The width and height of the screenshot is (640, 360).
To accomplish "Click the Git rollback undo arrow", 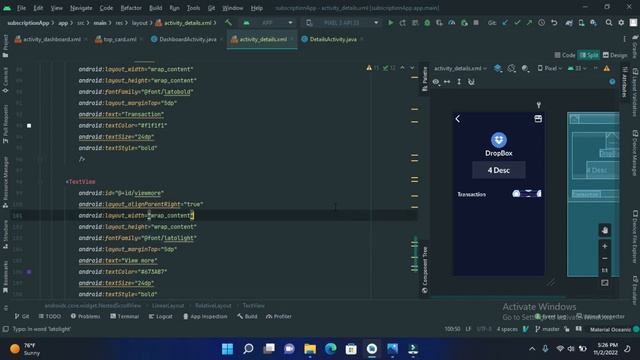I will [x=554, y=23].
